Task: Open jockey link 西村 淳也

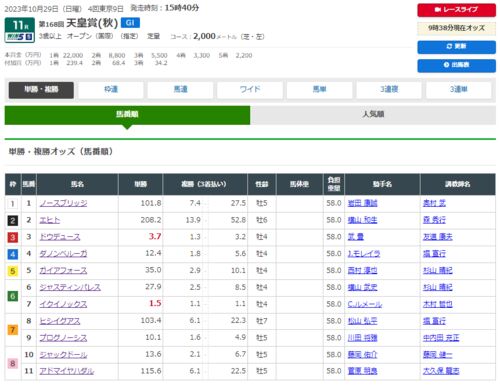Action: pyautogui.click(x=362, y=271)
